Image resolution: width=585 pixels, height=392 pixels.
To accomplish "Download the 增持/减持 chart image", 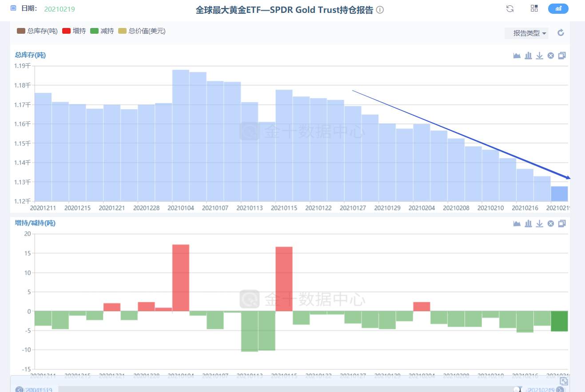I will click(x=540, y=223).
